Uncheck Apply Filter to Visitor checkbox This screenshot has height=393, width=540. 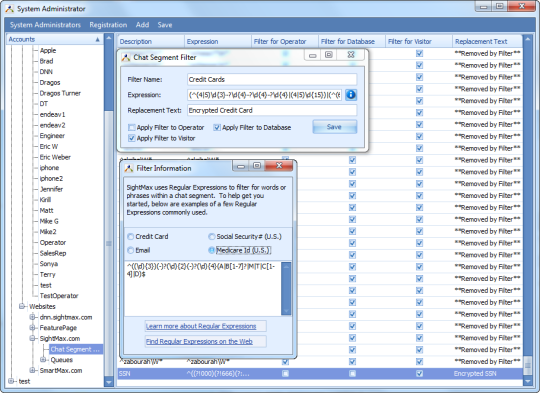(x=131, y=138)
